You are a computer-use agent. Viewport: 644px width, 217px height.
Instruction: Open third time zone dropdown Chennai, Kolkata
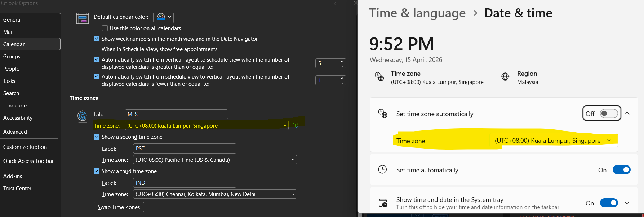coord(215,194)
